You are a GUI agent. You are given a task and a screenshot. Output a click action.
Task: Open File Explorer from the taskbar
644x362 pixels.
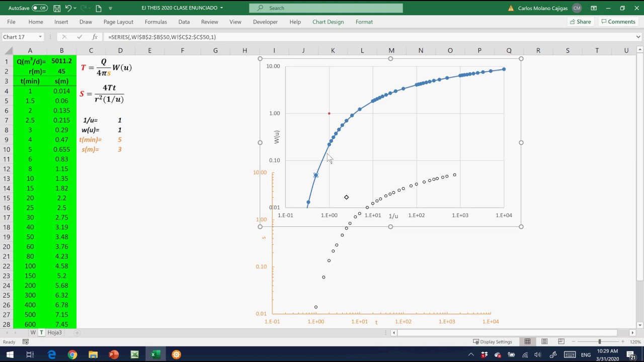click(x=93, y=354)
